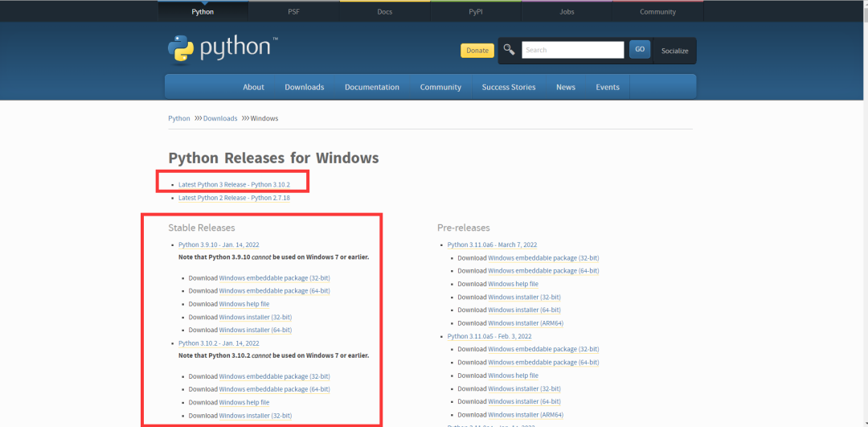Open the PSF tab in top bar
This screenshot has width=868, height=427.
(294, 11)
